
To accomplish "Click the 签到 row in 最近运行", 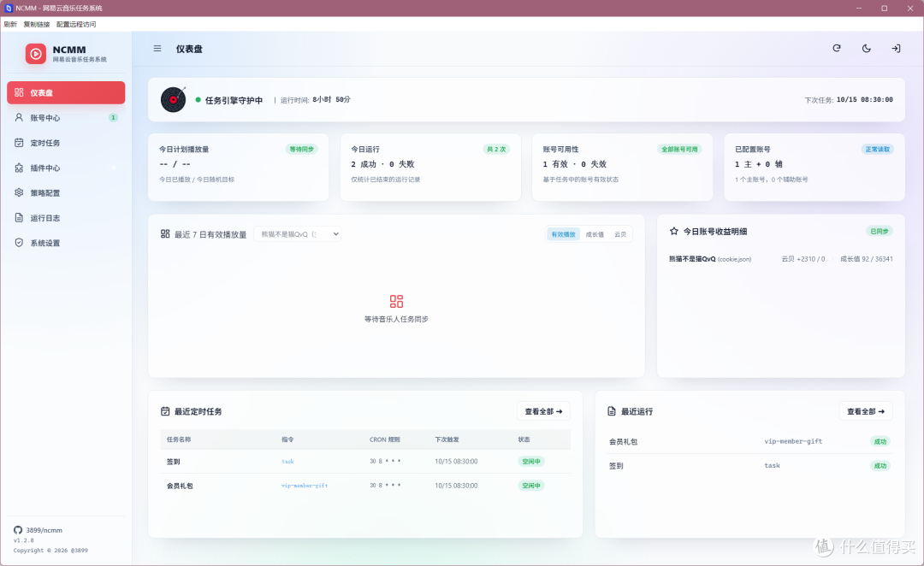I will pyautogui.click(x=750, y=465).
